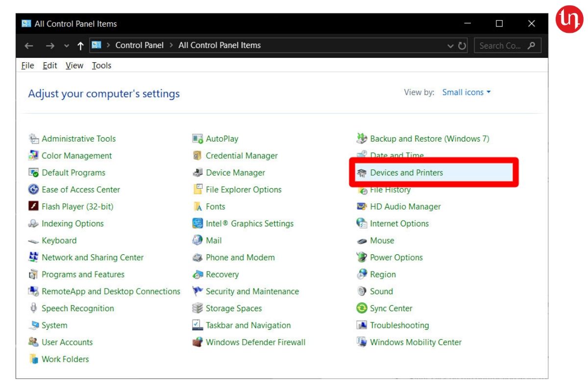588x392 pixels.
Task: Open the Power Options link
Action: pyautogui.click(x=396, y=257)
